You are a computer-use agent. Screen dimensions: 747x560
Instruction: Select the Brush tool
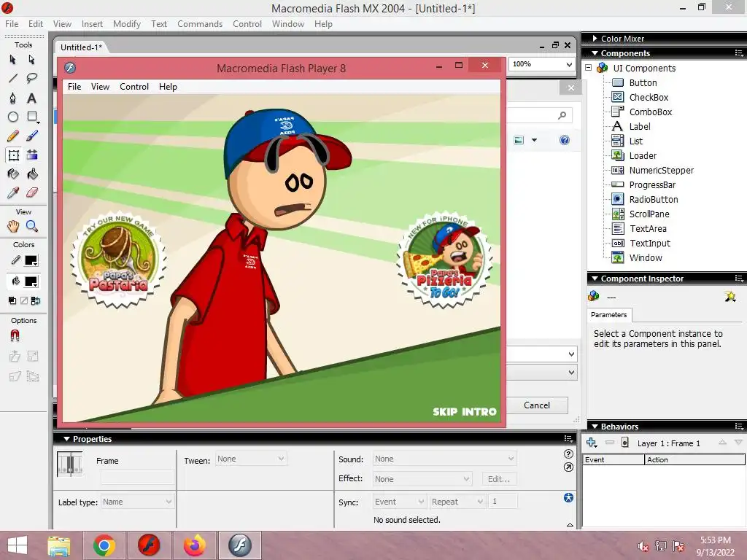pos(32,136)
